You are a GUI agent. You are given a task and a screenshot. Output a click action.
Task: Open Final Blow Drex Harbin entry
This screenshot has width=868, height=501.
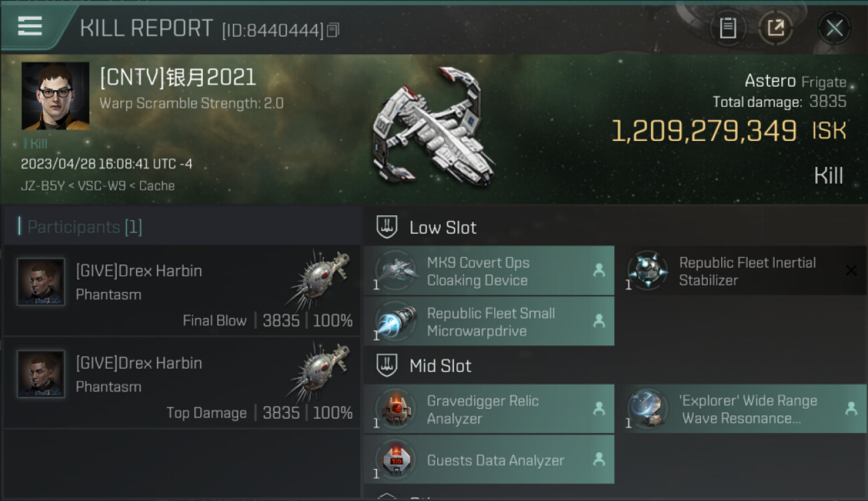[182, 290]
